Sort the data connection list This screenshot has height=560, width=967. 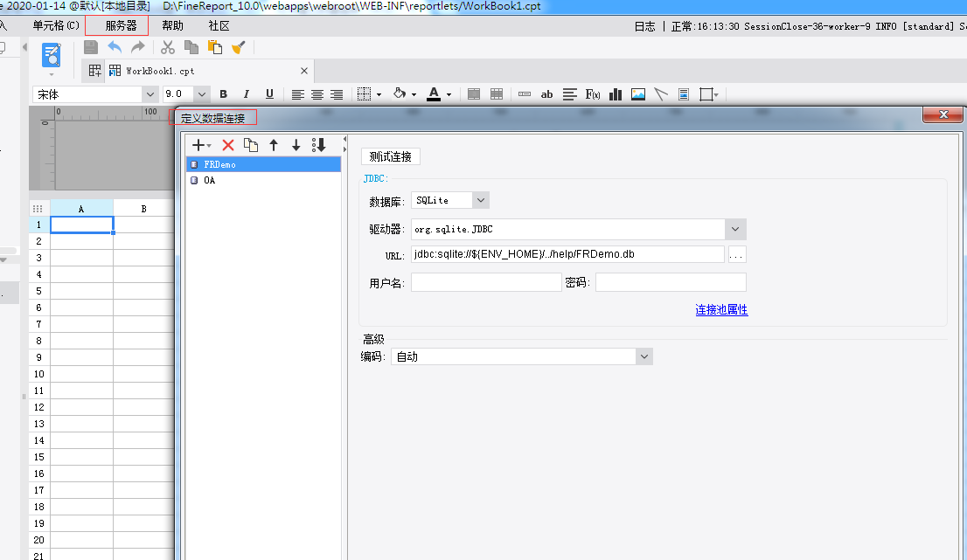click(x=318, y=145)
